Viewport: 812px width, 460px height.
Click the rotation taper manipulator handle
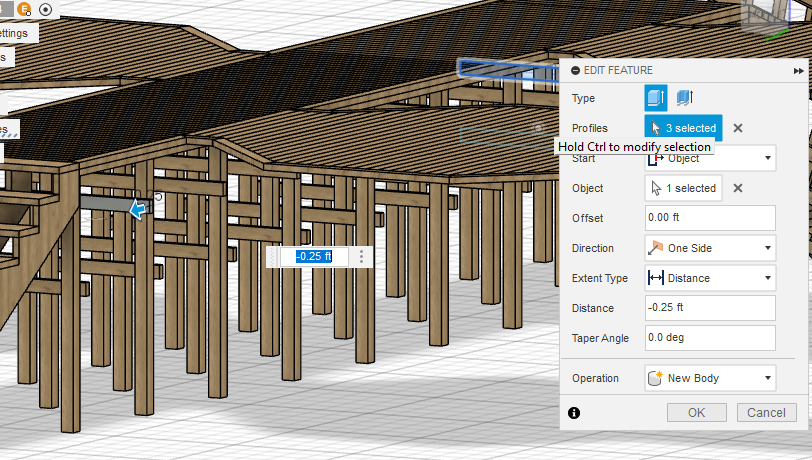(158, 197)
